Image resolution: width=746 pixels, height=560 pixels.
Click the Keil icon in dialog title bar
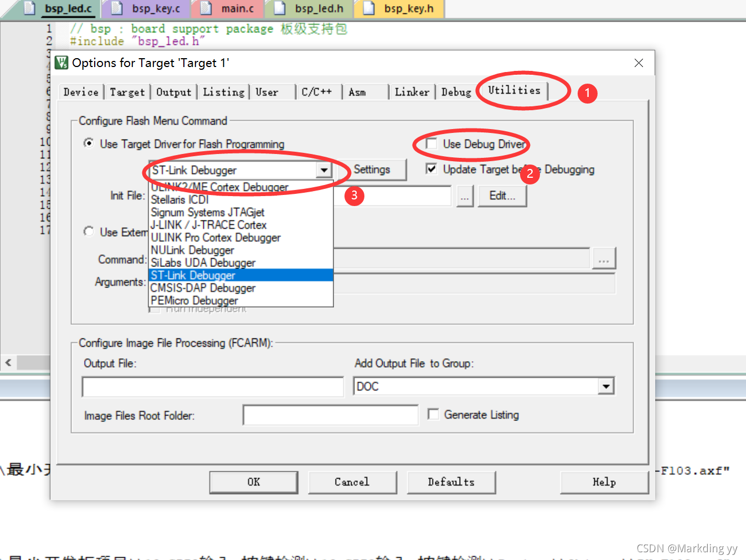[61, 63]
